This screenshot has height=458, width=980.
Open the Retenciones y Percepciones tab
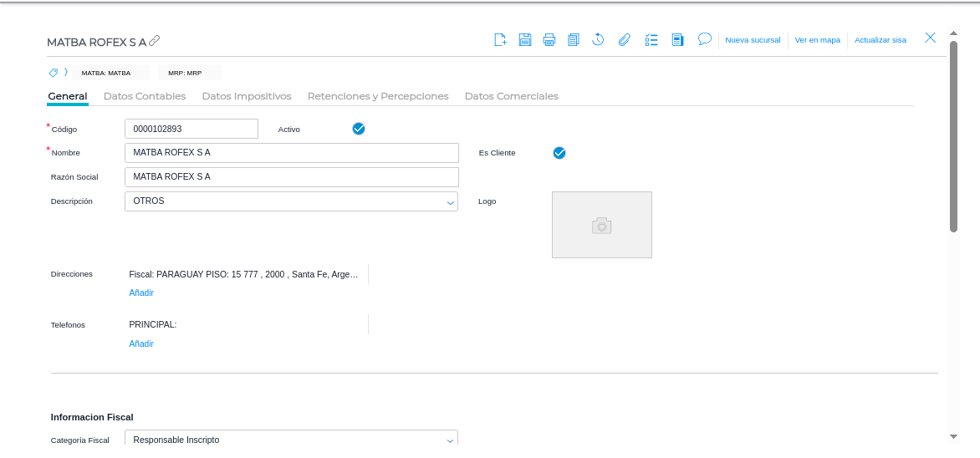[x=378, y=96]
